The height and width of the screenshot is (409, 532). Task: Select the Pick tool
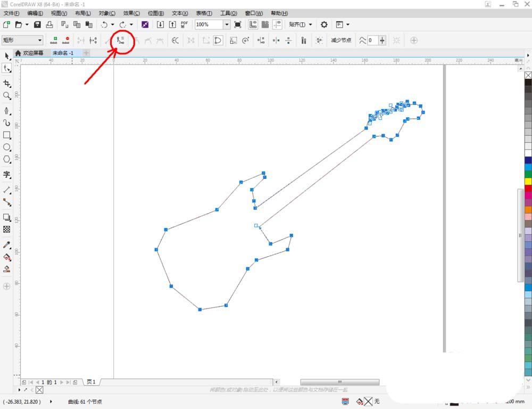(7, 56)
